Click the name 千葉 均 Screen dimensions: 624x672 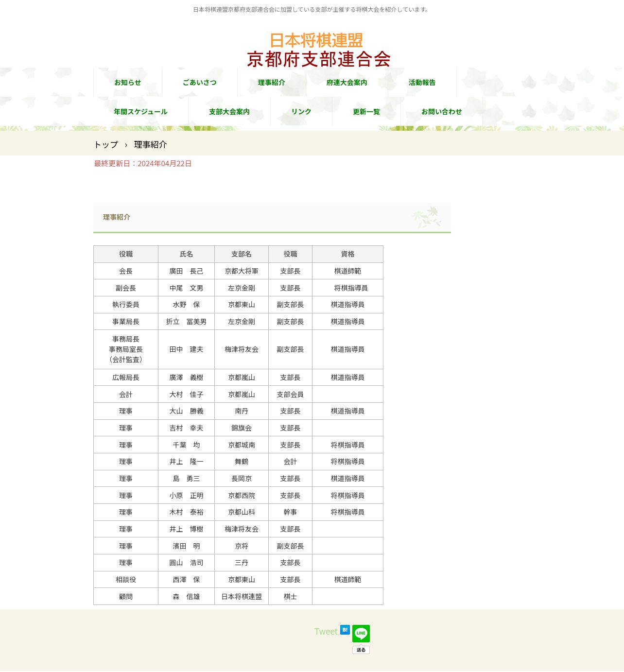[x=186, y=445]
